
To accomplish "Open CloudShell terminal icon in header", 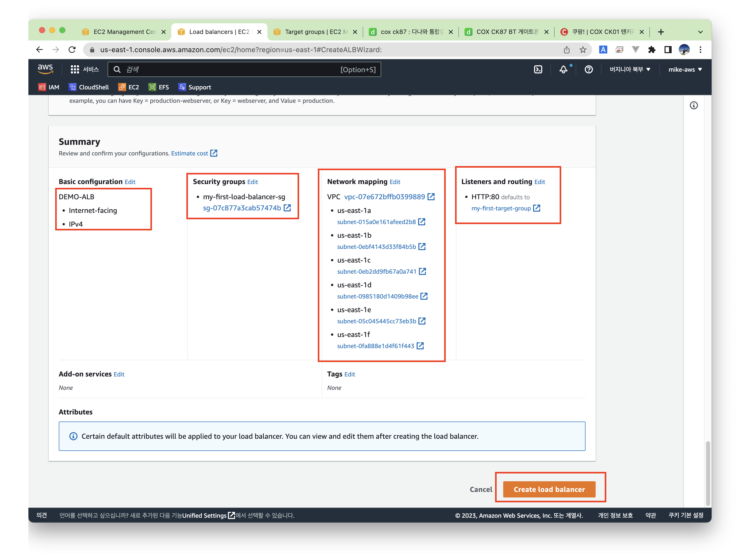I will (x=538, y=70).
